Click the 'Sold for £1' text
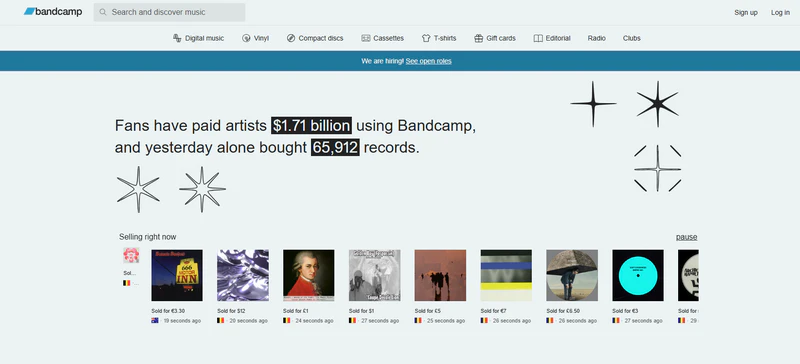This screenshot has height=364, width=800. pyautogui.click(x=295, y=310)
